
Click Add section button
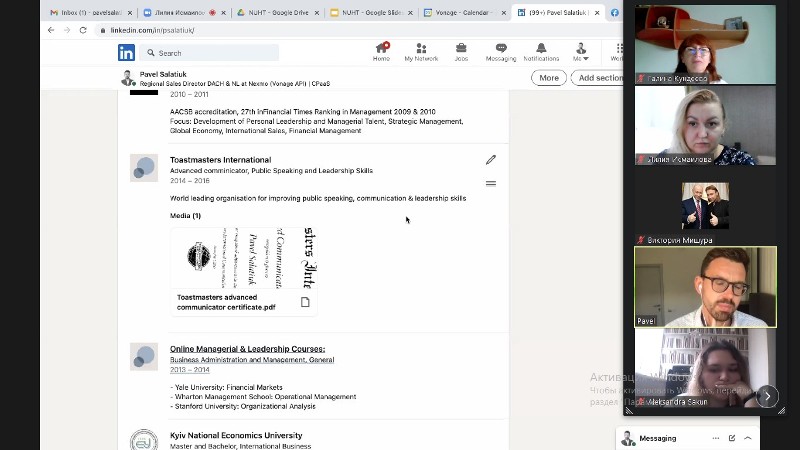[597, 78]
